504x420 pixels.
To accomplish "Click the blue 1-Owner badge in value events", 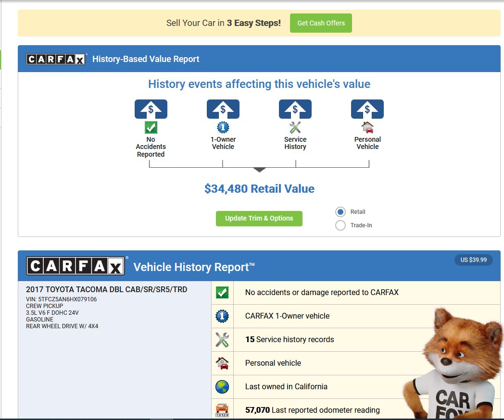I will pyautogui.click(x=223, y=127).
